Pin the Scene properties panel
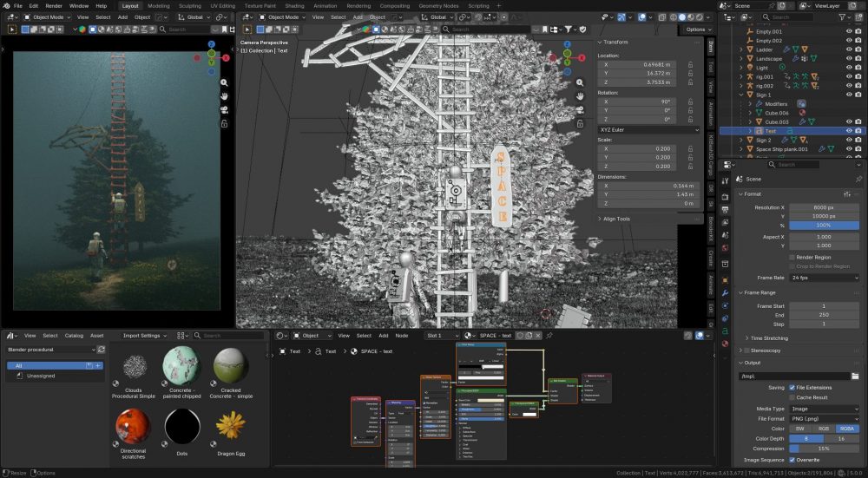Screen dimensions: 868x478 pos(858,180)
